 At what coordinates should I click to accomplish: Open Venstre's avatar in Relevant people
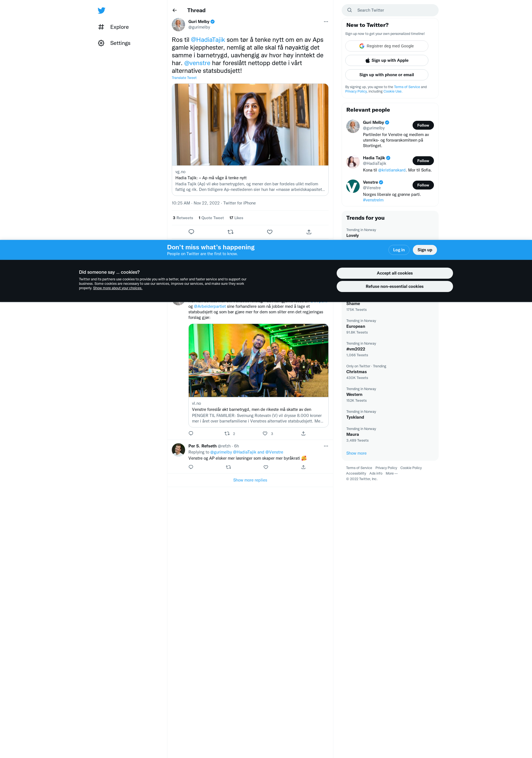pyautogui.click(x=353, y=186)
